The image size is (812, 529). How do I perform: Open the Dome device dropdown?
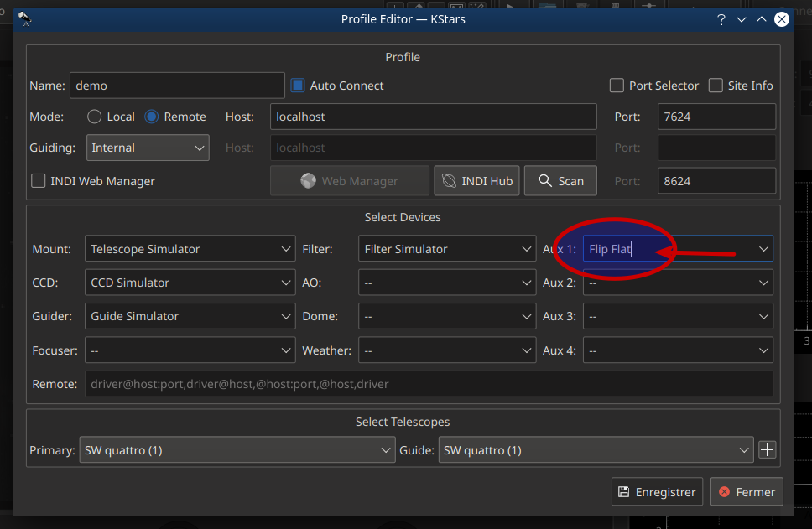447,316
